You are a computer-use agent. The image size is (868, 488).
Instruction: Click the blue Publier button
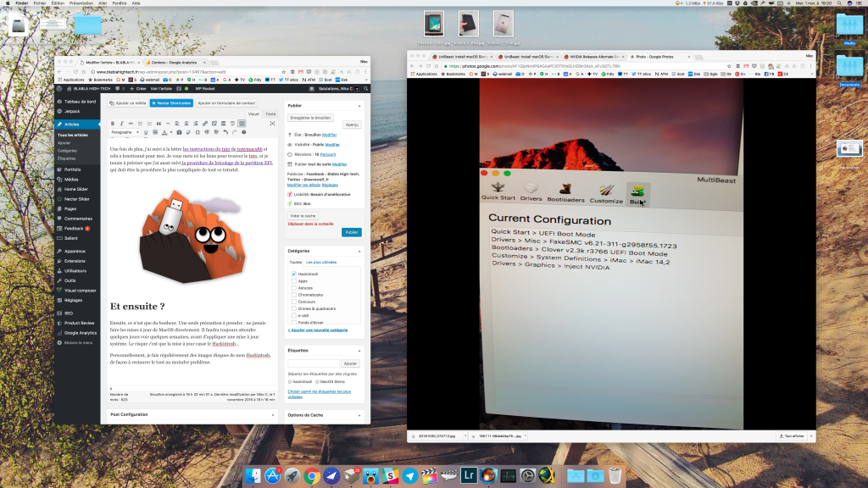click(352, 232)
